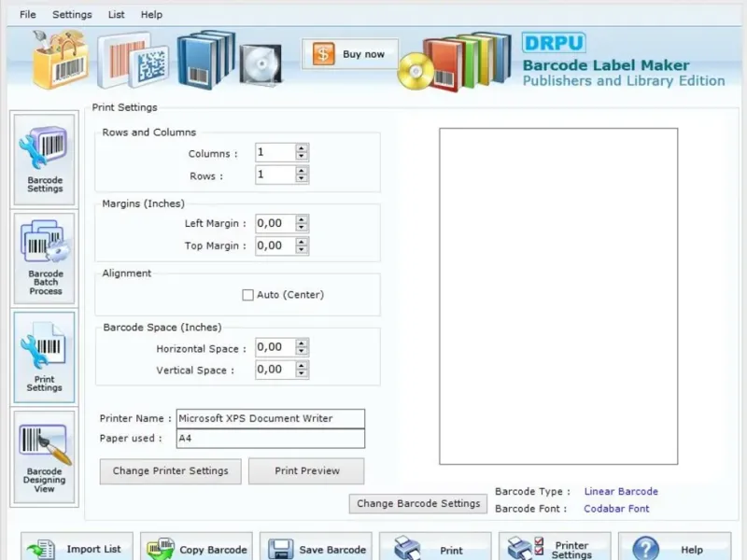This screenshot has width=747, height=560.
Task: Click the dollar sign icon on Buy now
Action: (x=323, y=54)
